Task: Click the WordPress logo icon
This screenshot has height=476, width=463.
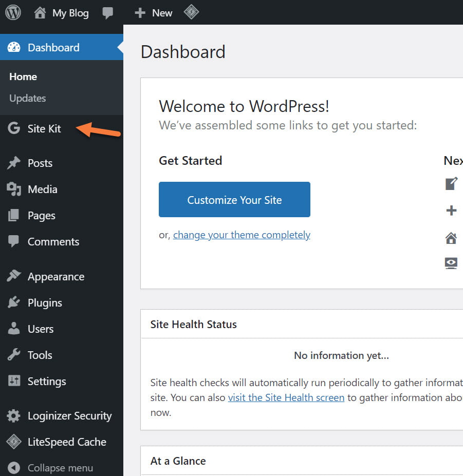Action: 13,12
